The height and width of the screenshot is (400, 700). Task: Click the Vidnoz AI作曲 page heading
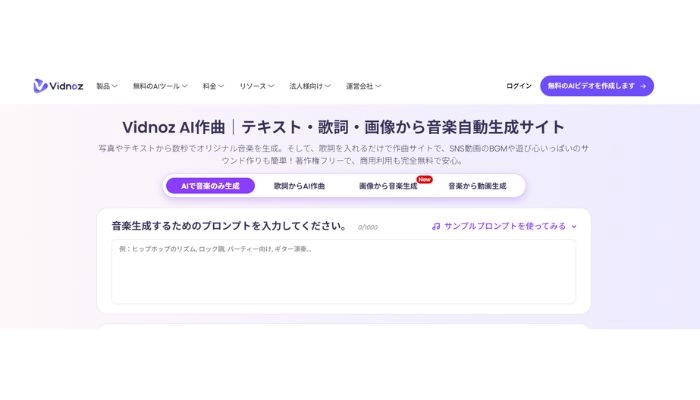(343, 127)
